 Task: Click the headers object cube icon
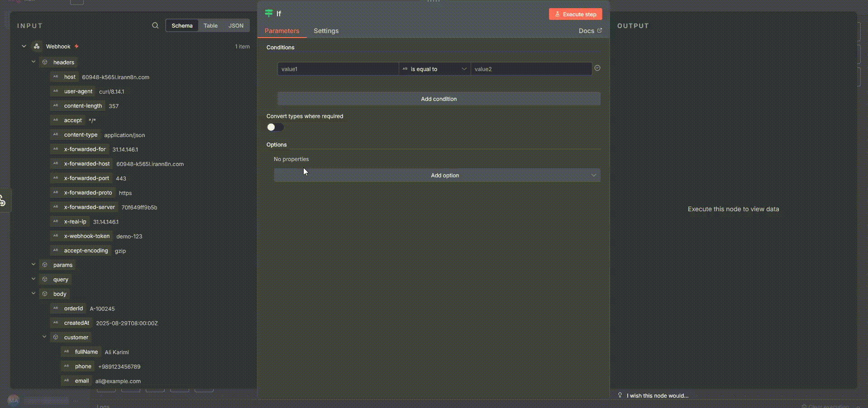pyautogui.click(x=45, y=62)
